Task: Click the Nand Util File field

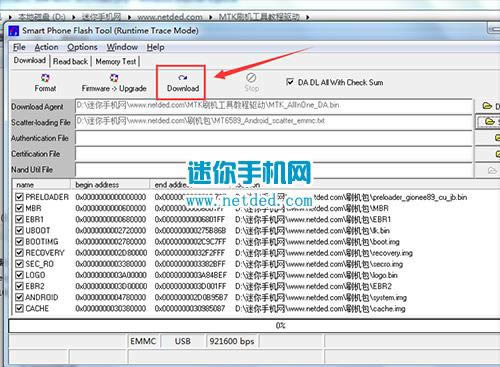Action: pos(274,169)
